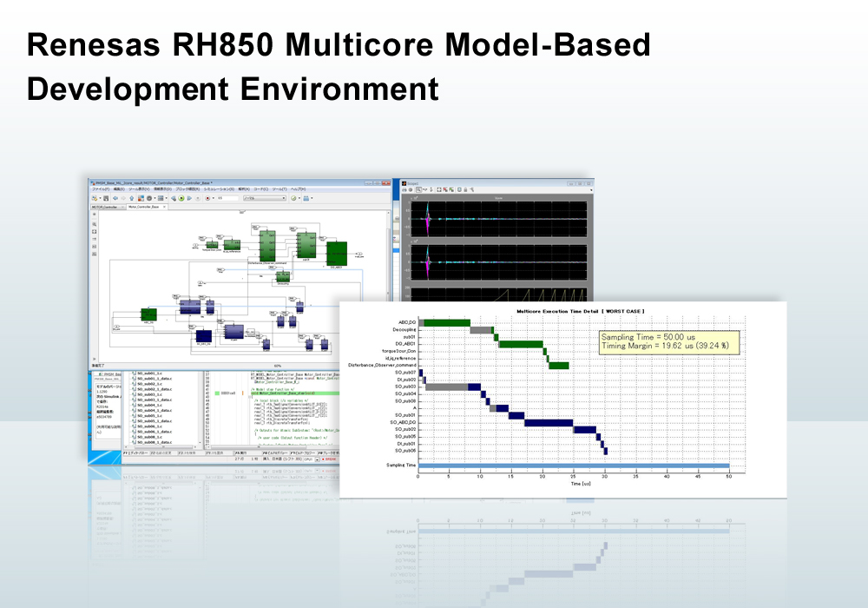Screen dimensions: 868x608
Task: Click the zoom-in icon on canvas left palette
Action: (94, 224)
